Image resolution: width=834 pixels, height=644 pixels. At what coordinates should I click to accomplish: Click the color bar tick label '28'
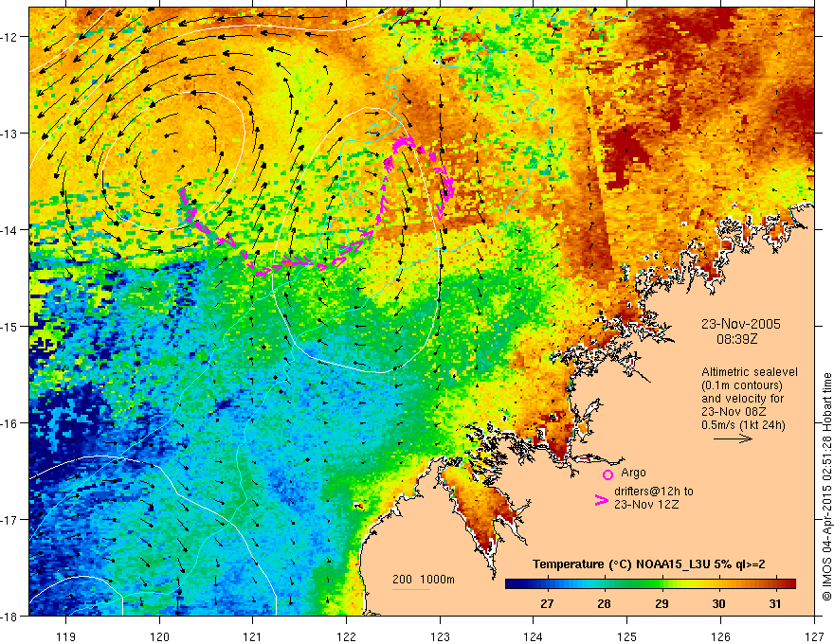[604, 603]
